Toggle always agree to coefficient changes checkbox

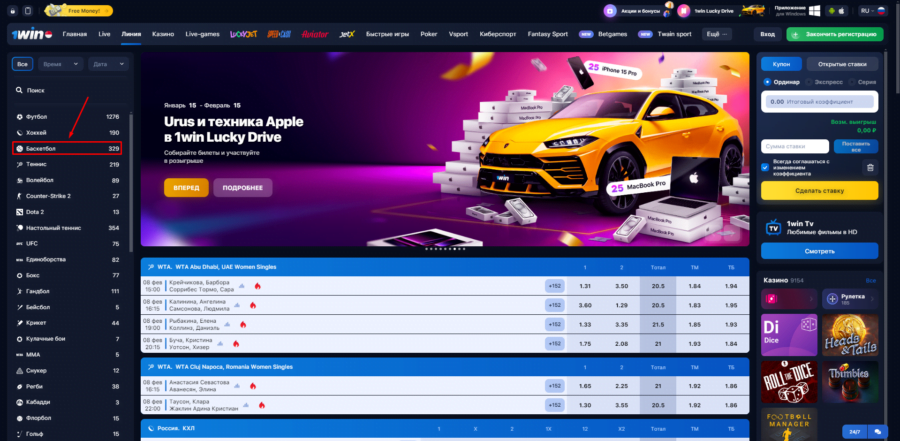[766, 167]
